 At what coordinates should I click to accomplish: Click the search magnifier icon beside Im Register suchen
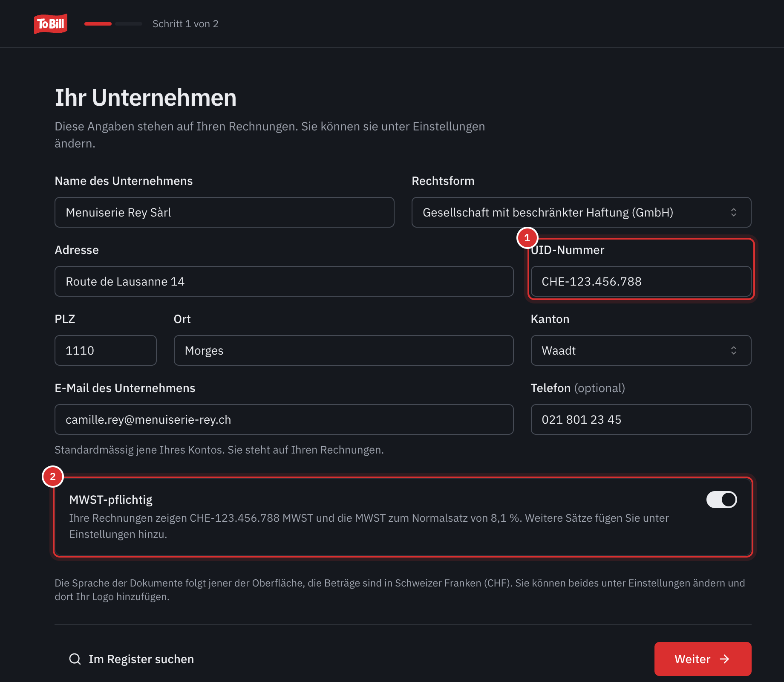click(x=75, y=659)
